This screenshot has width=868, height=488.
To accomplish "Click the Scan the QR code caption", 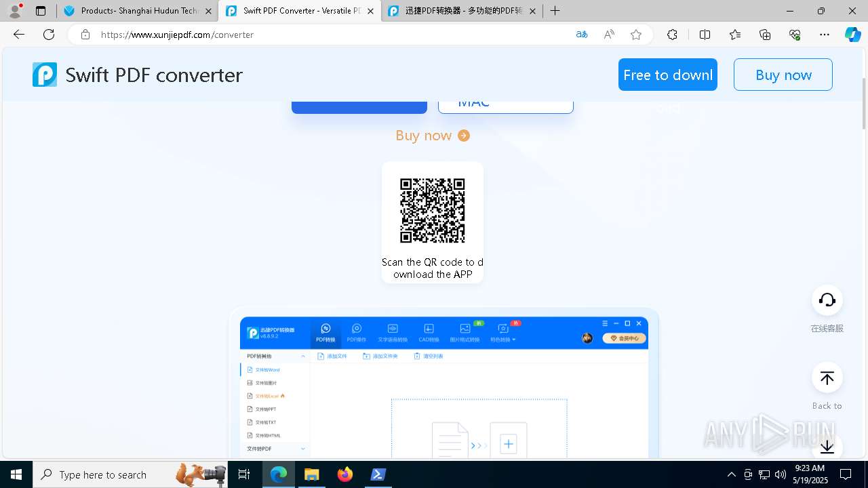I will click(x=433, y=268).
